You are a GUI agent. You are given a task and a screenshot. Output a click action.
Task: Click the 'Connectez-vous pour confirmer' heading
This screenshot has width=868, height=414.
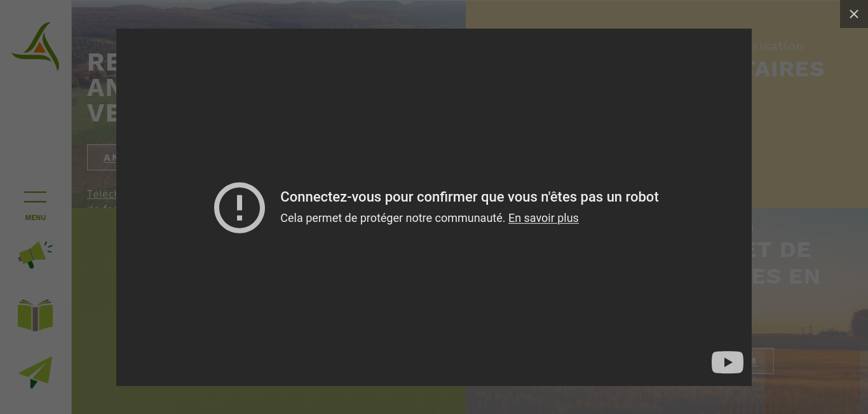click(470, 197)
